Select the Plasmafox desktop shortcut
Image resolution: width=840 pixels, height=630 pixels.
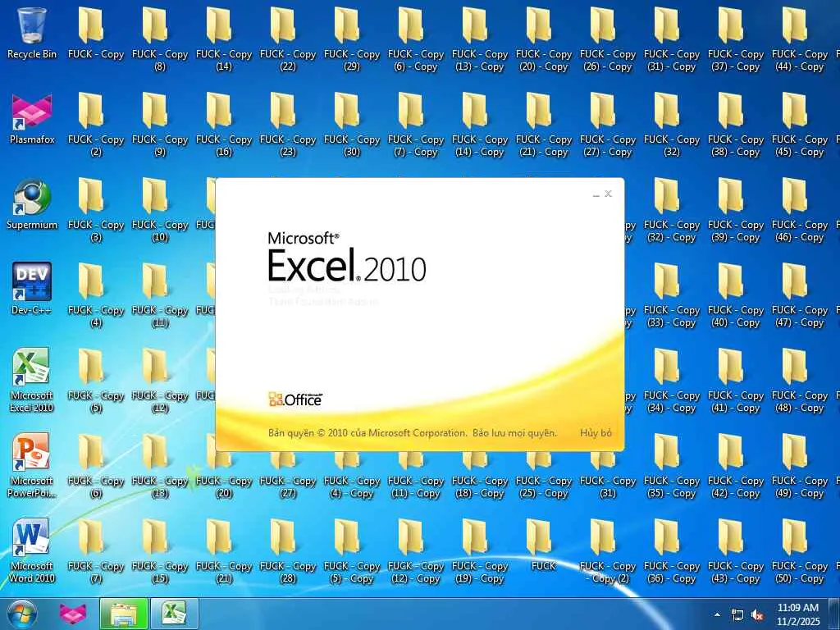click(32, 119)
